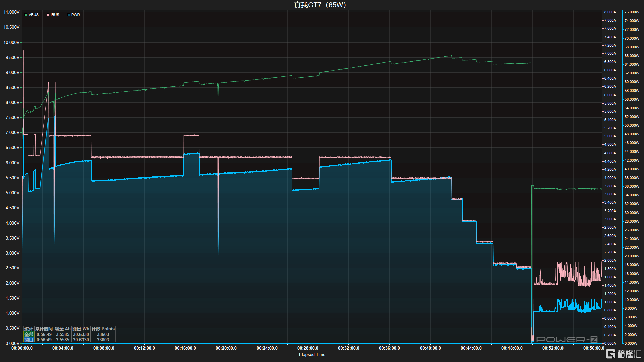Click the 00:48:00.0 time axis label

(512, 348)
